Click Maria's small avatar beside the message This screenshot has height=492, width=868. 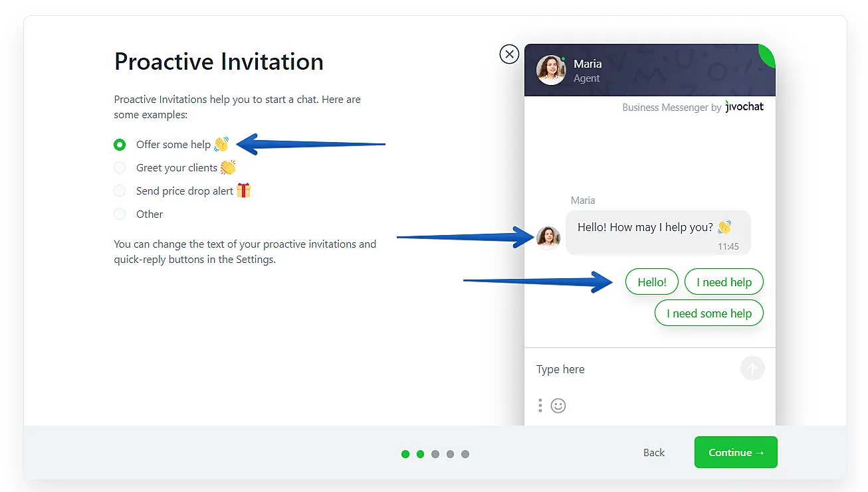[x=548, y=238]
